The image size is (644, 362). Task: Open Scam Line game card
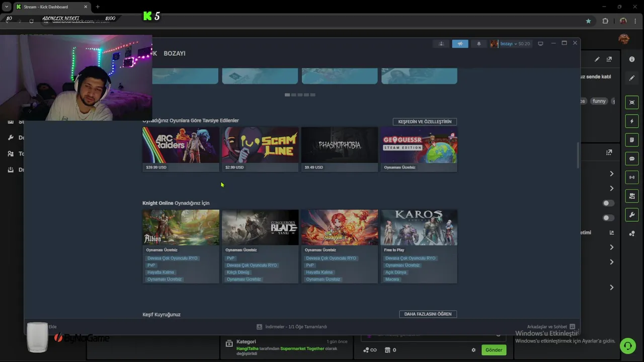tap(260, 149)
